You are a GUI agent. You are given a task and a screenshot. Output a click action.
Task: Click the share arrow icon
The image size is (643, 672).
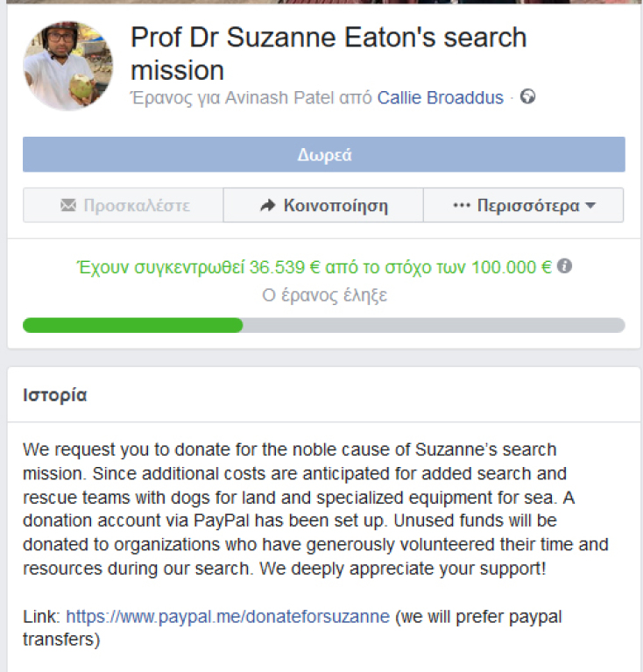point(268,206)
